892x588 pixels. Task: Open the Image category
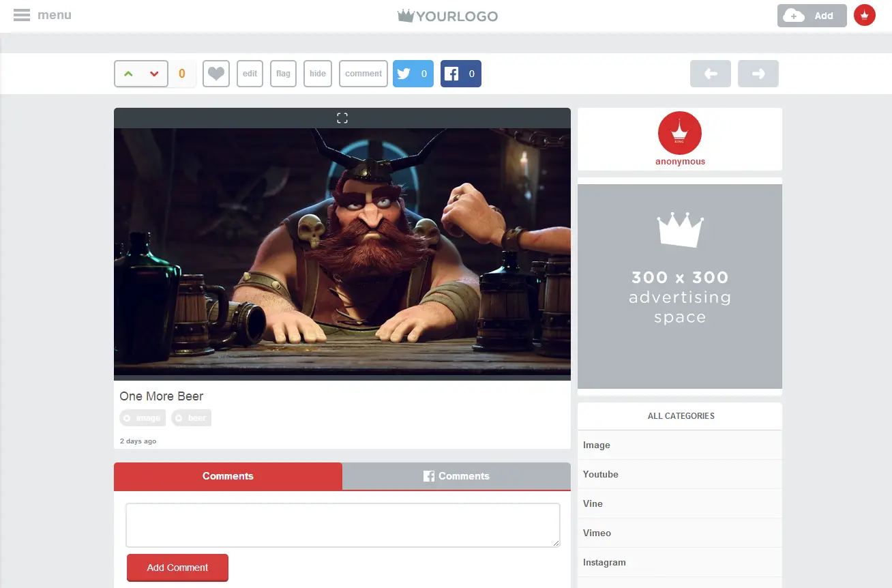coord(680,445)
